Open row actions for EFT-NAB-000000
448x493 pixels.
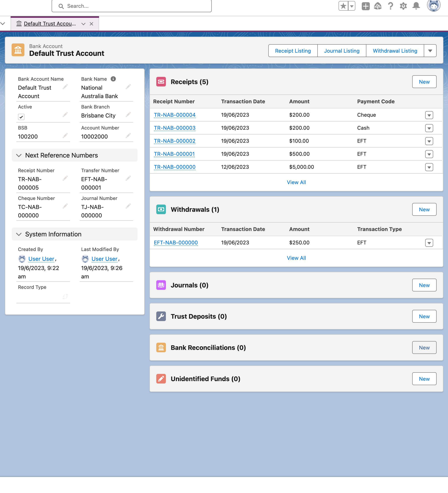tap(429, 243)
